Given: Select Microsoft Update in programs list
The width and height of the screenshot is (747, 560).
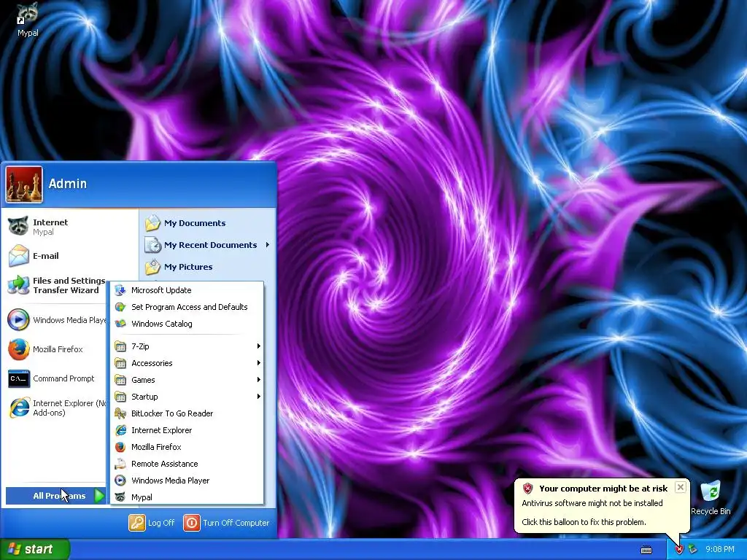Looking at the screenshot, I should click(x=187, y=290).
